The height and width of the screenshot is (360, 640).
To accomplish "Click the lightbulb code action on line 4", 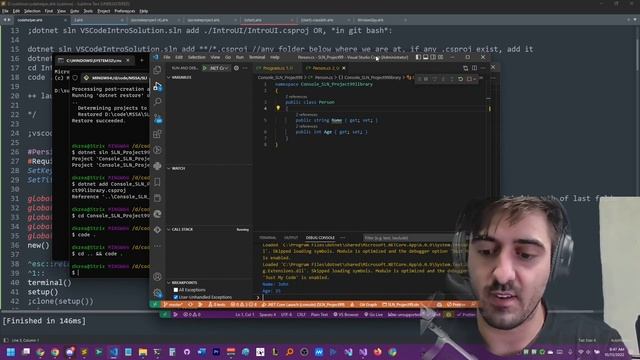I will tap(278, 108).
